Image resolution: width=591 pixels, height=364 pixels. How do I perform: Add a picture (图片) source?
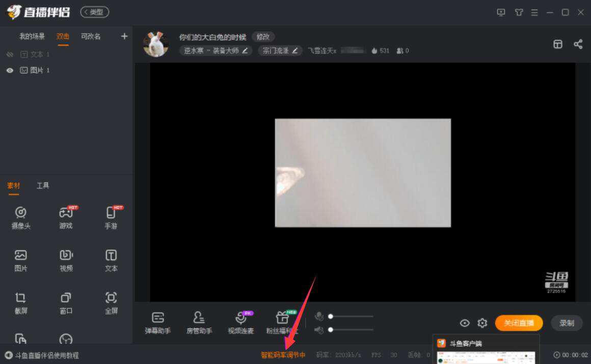(x=21, y=260)
